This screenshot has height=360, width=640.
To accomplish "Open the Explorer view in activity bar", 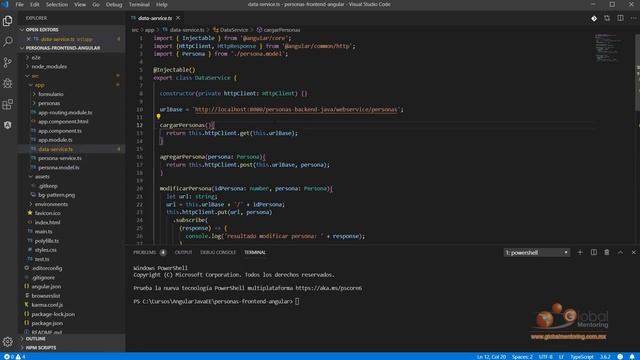I will tap(8, 21).
